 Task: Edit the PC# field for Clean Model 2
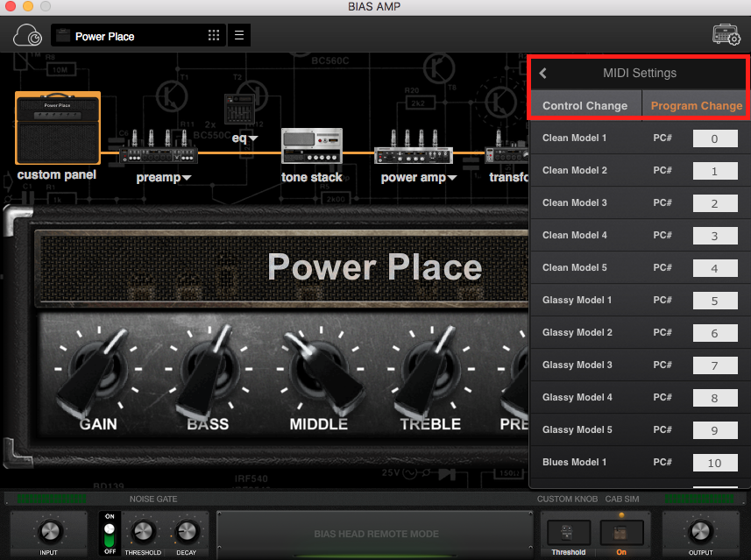point(715,172)
